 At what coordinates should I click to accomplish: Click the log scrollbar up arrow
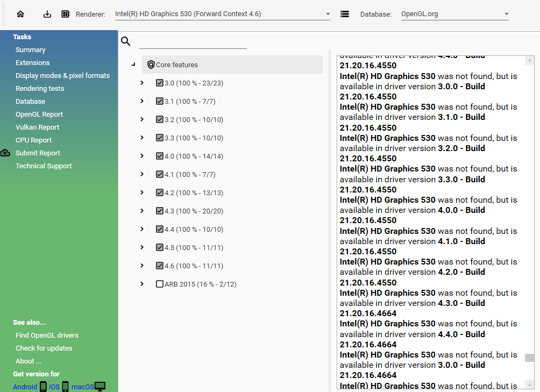pos(529,61)
